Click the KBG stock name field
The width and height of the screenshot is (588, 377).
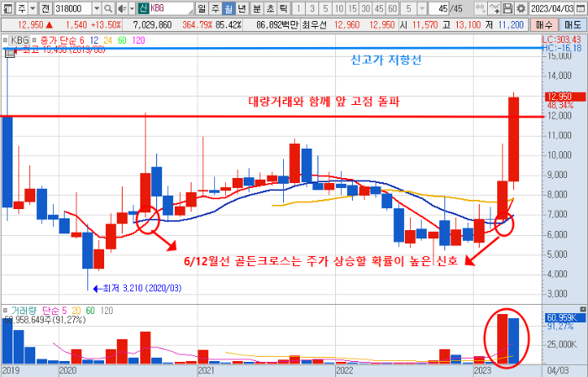pos(171,8)
